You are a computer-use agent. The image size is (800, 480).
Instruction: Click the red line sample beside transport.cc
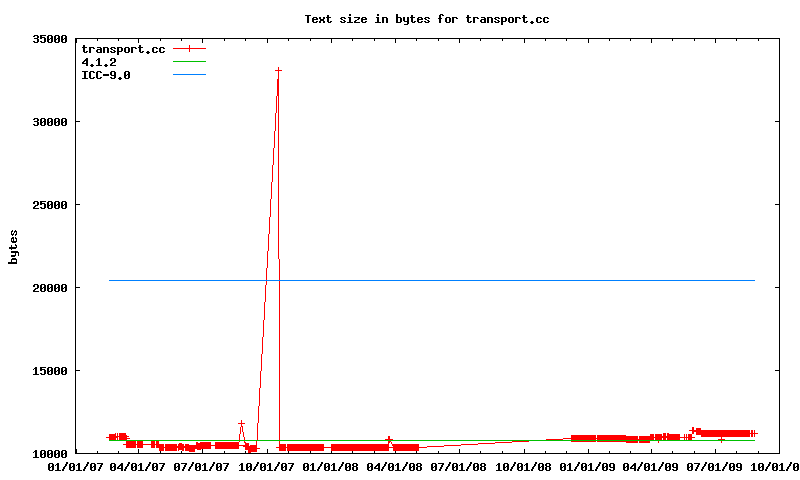pos(189,49)
